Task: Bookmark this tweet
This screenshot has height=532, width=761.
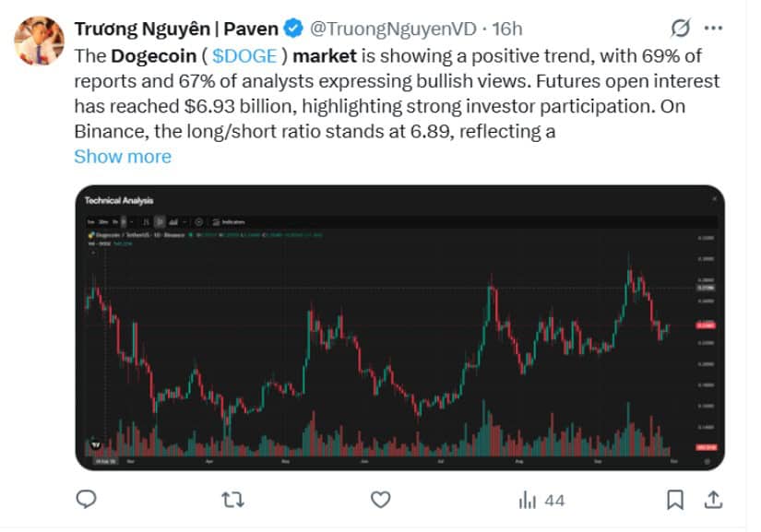Action: pyautogui.click(x=675, y=500)
